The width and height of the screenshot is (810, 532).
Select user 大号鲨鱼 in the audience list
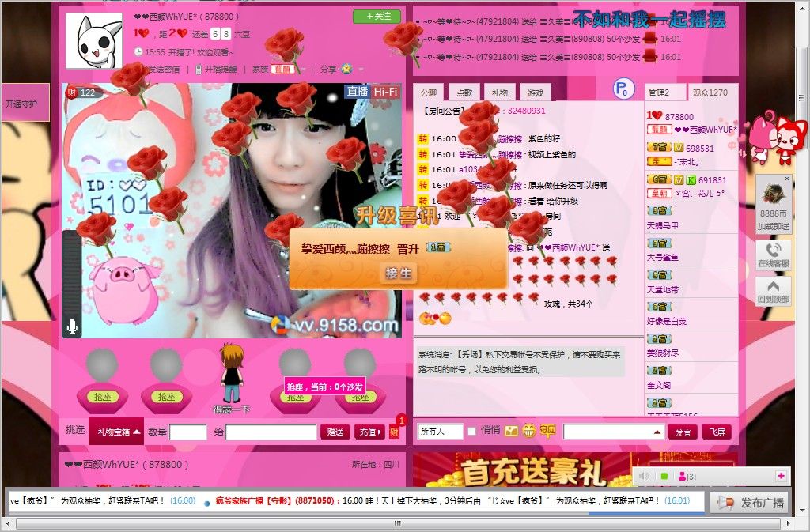(691, 250)
